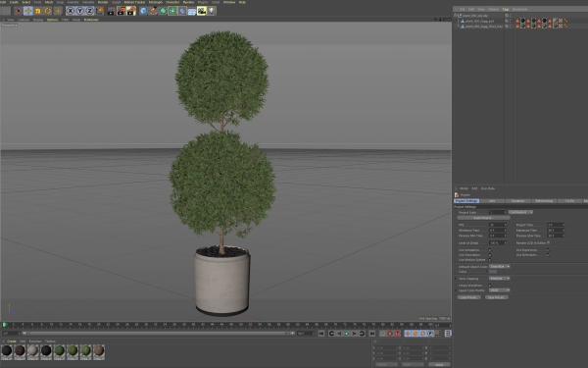Toggle the Y axis lock
Viewport: 588px width, 368px height.
point(80,11)
